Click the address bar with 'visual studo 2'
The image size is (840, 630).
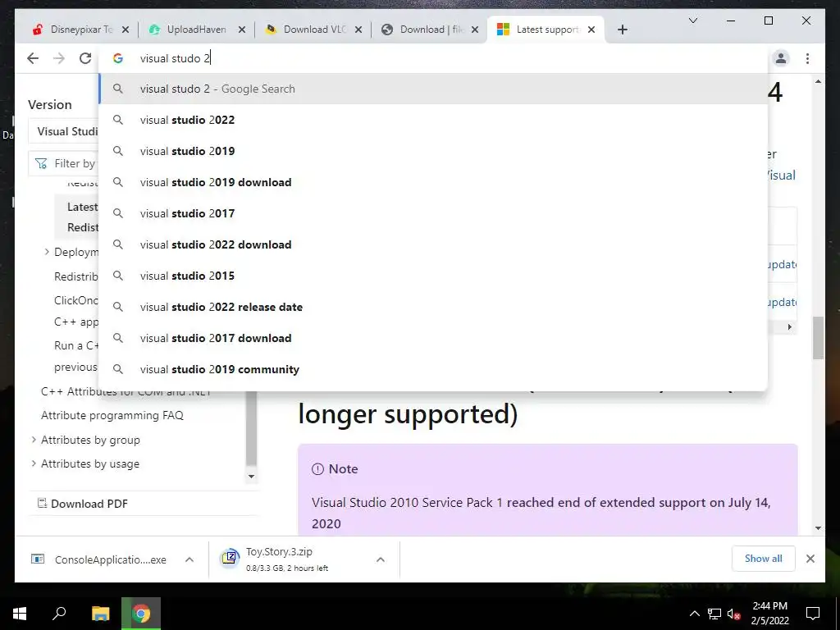pyautogui.click(x=433, y=58)
